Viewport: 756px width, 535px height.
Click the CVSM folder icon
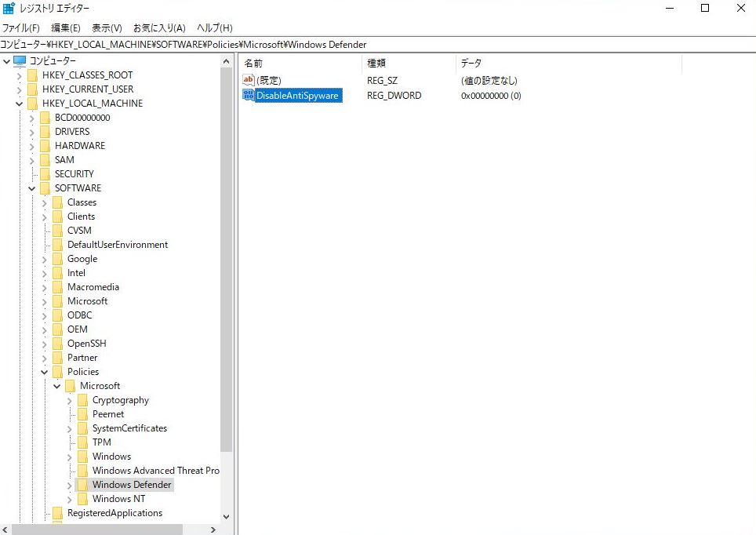58,231
